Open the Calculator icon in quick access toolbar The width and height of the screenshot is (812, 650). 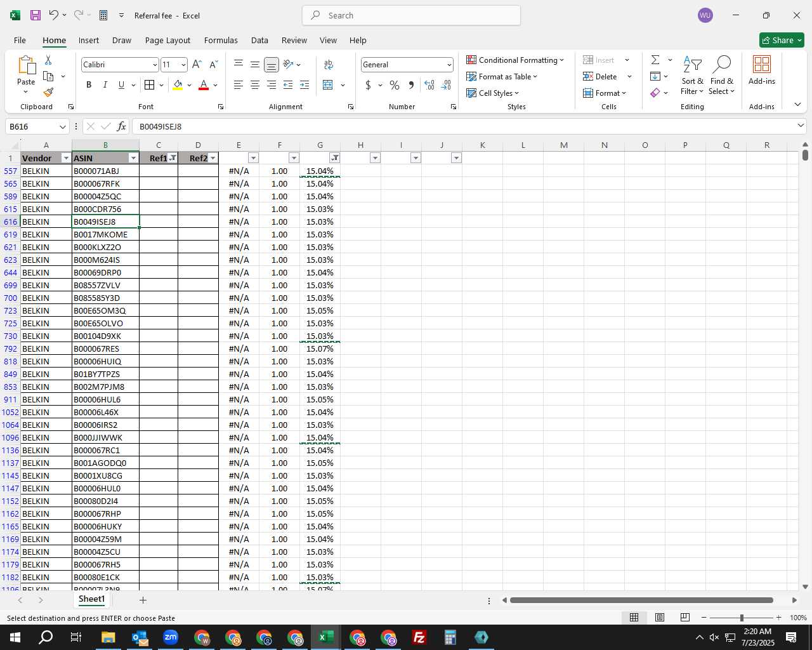(103, 15)
